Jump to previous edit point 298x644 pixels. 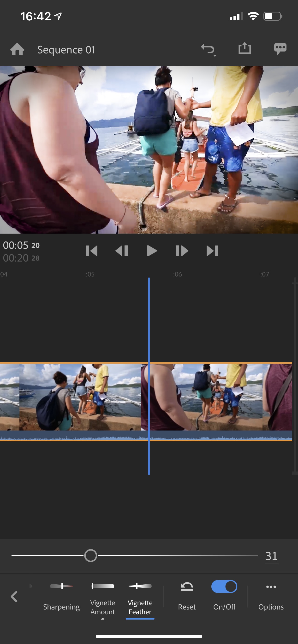pyautogui.click(x=91, y=251)
